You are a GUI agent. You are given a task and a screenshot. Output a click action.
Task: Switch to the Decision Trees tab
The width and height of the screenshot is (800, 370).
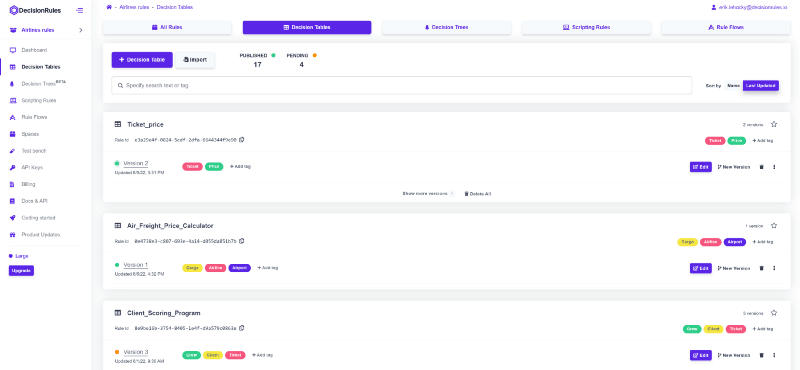click(446, 28)
